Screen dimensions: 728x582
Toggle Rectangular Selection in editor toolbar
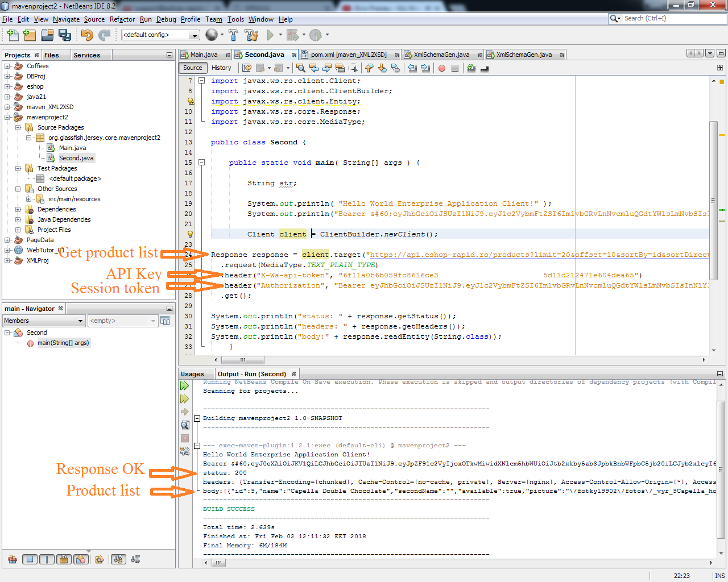(x=353, y=68)
